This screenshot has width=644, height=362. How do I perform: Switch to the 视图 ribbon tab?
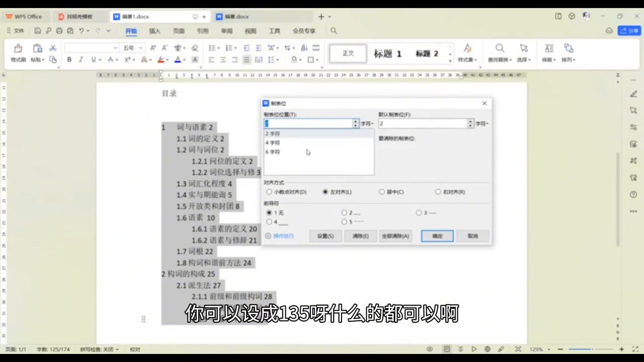click(251, 31)
